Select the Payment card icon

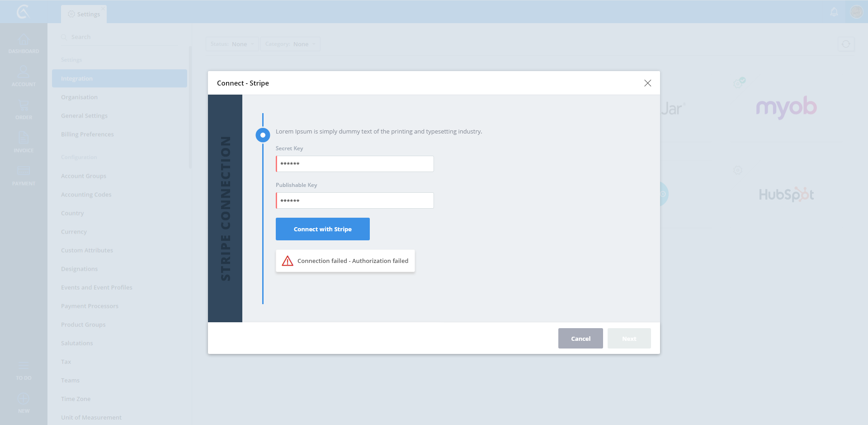point(24,171)
